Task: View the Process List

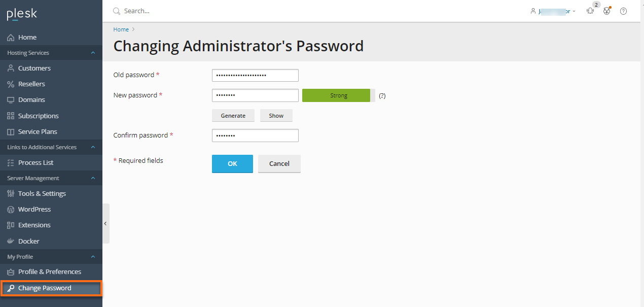Action: tap(35, 162)
